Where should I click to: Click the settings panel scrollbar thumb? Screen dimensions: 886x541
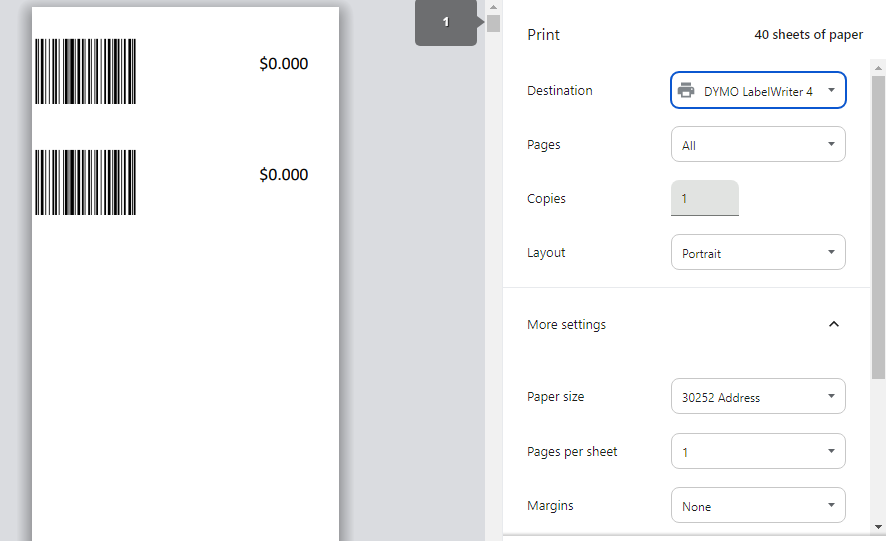pos(878,227)
